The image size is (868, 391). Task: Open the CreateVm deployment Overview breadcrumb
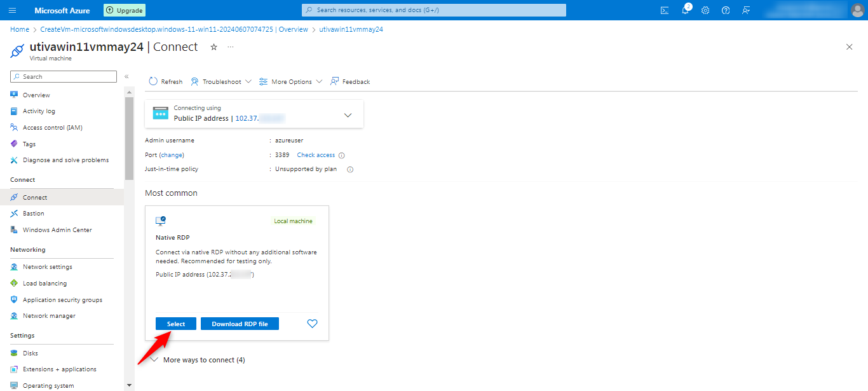174,29
